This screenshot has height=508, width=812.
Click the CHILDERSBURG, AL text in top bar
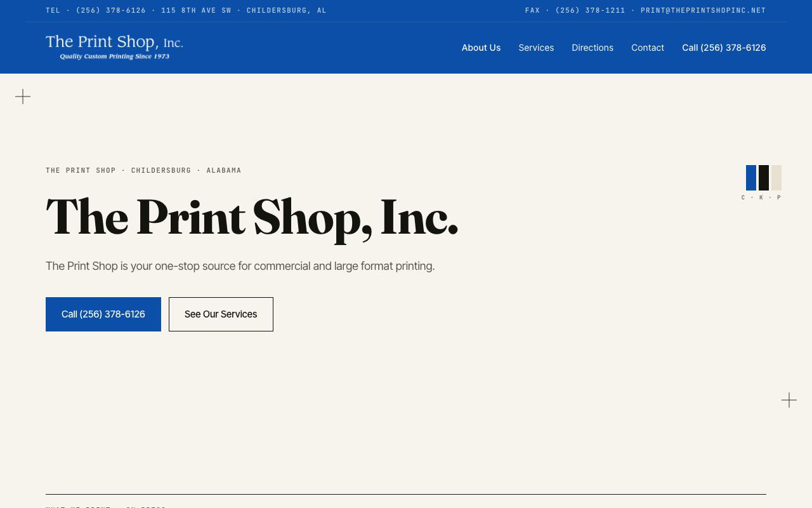287,11
